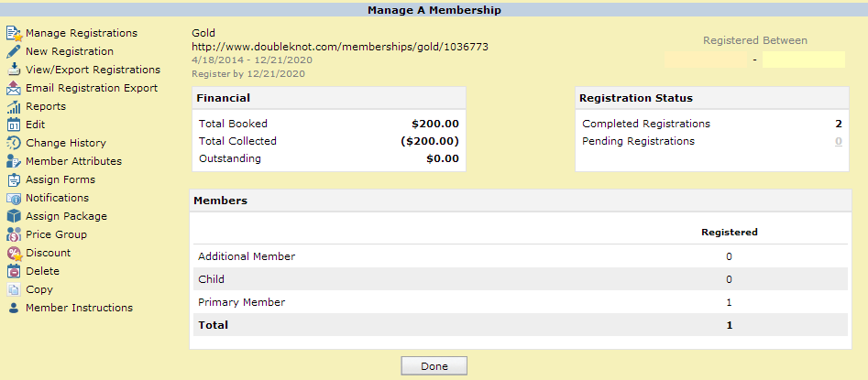
Task: Choose Copy in the sidebar menu
Action: [39, 289]
